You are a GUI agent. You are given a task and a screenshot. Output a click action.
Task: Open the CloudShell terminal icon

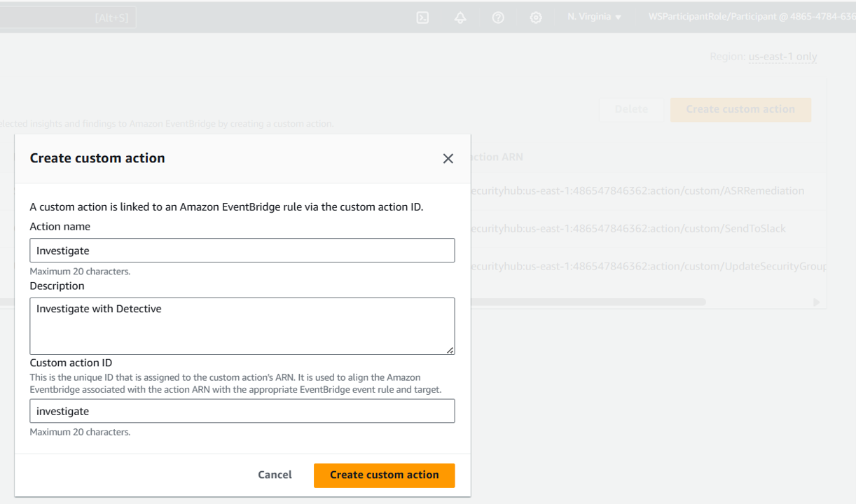pyautogui.click(x=422, y=17)
